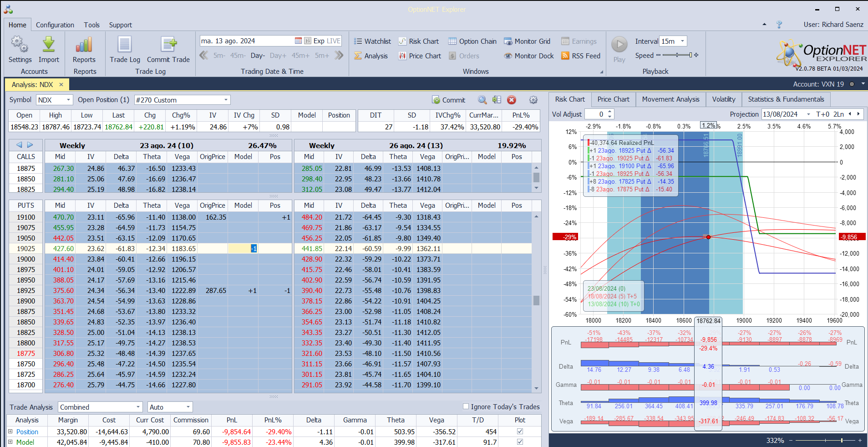Click the Price Chart tab in right panel
868x447 pixels.
click(613, 99)
